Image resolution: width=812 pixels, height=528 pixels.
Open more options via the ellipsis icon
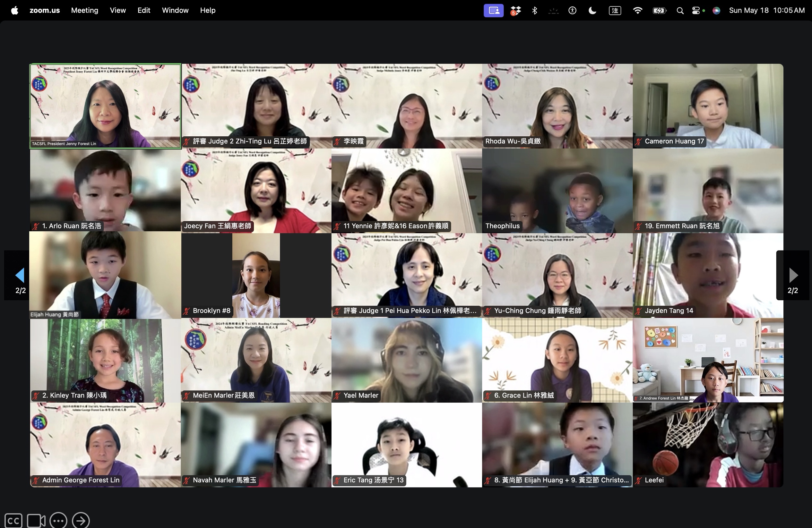coord(58,520)
